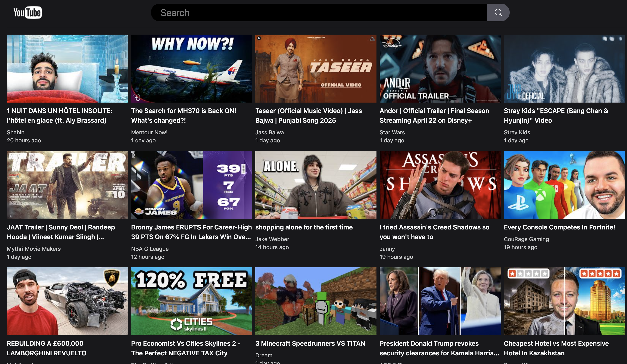Click '14 hours ago' under Jake Webber

point(272,247)
